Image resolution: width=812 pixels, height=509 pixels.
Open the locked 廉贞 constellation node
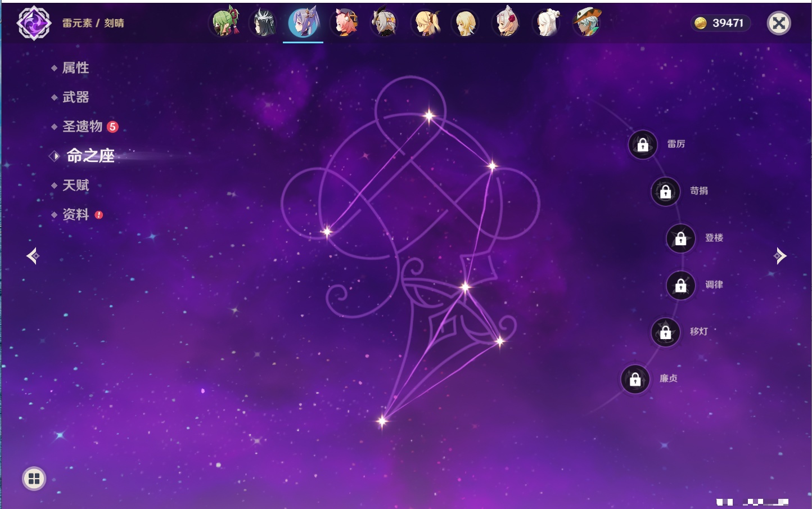click(x=635, y=379)
